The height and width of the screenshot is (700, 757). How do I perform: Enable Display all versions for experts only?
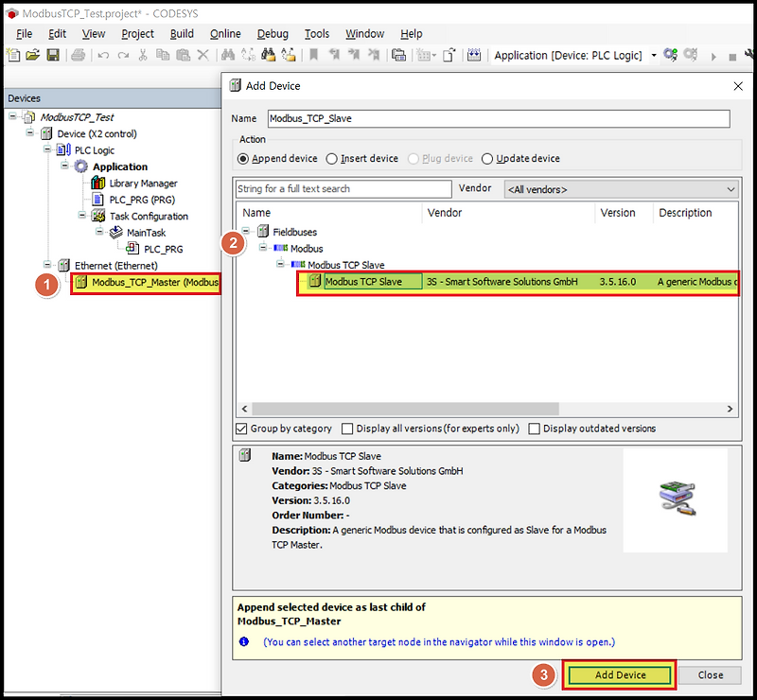coord(349,429)
